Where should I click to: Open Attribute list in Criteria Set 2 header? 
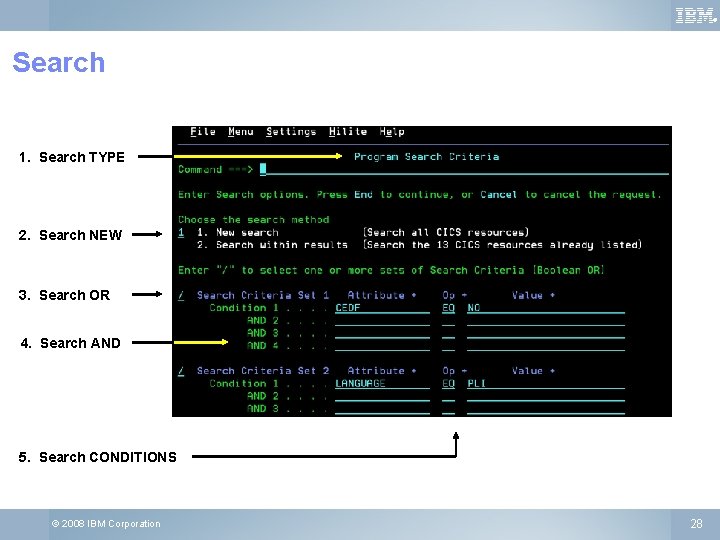tap(382, 371)
